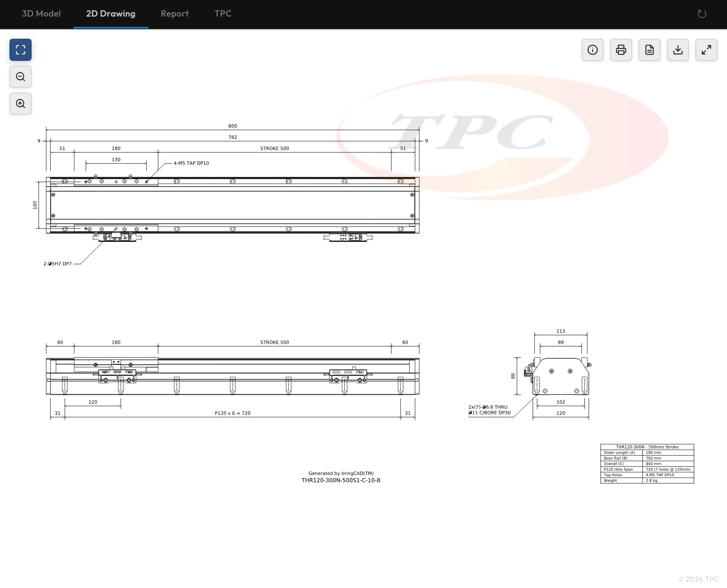
Task: Zoom into the drawing
Action: coord(21,104)
